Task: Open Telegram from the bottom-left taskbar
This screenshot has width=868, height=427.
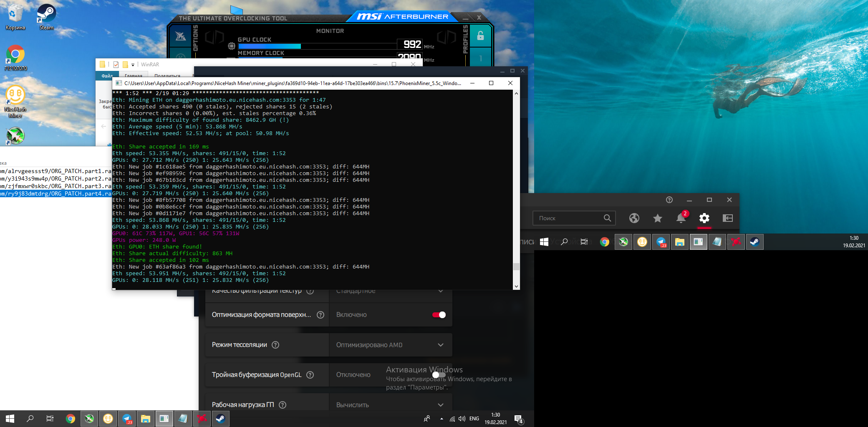Action: (127, 419)
